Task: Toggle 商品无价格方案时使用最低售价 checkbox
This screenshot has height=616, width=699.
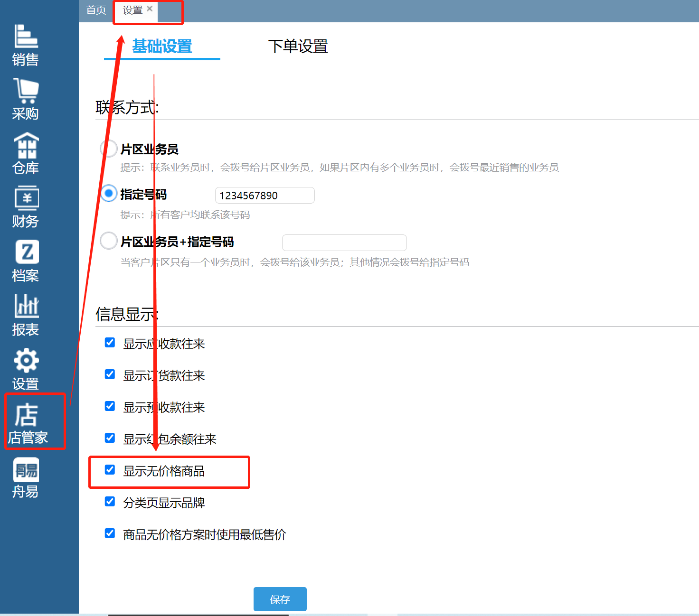Action: [110, 533]
